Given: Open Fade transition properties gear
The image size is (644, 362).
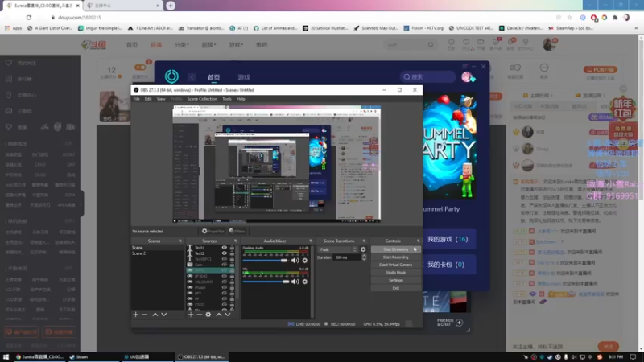Looking at the screenshot, I should click(x=363, y=249).
